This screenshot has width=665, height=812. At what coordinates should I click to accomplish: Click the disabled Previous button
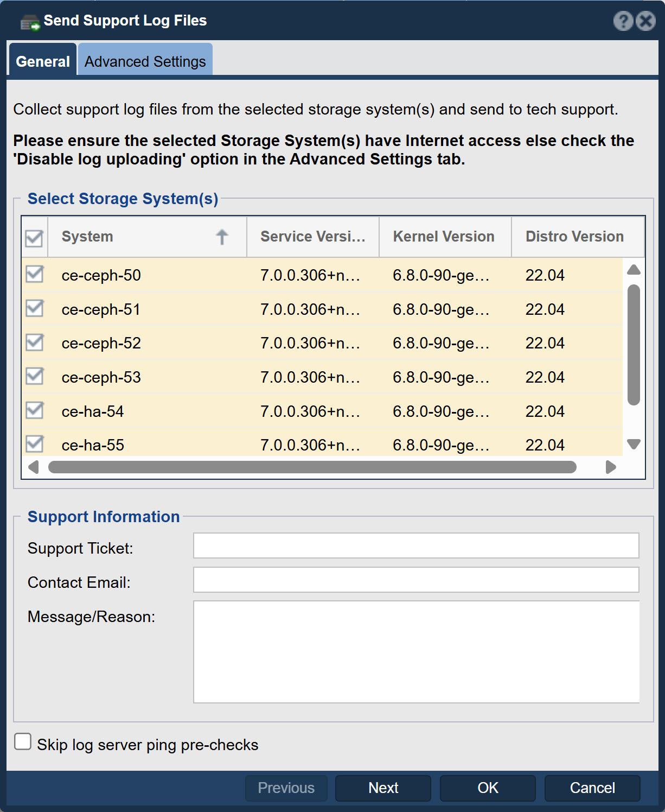click(286, 788)
